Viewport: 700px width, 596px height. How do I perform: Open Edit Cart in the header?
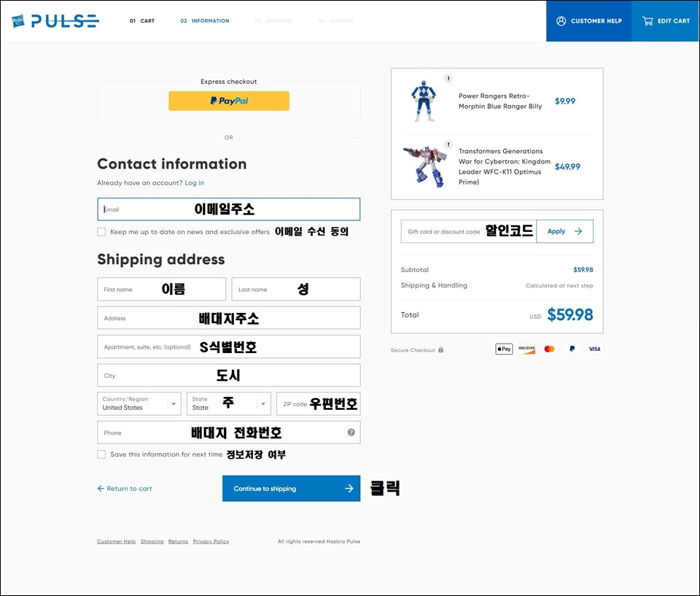point(666,21)
